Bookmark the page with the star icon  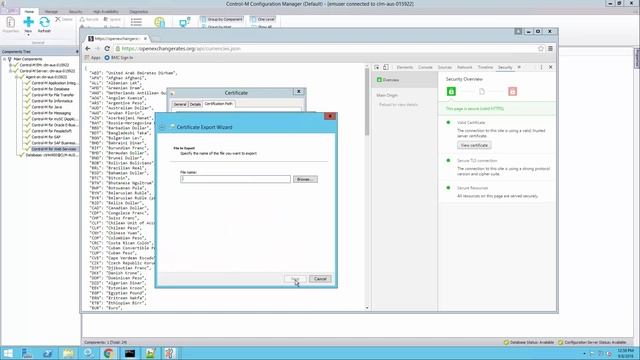coord(541,49)
